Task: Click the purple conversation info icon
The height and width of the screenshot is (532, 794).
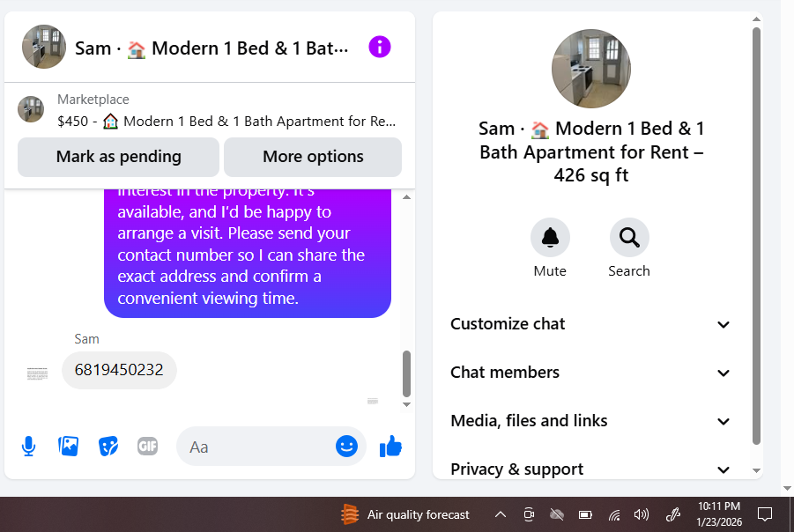Action: coord(379,47)
